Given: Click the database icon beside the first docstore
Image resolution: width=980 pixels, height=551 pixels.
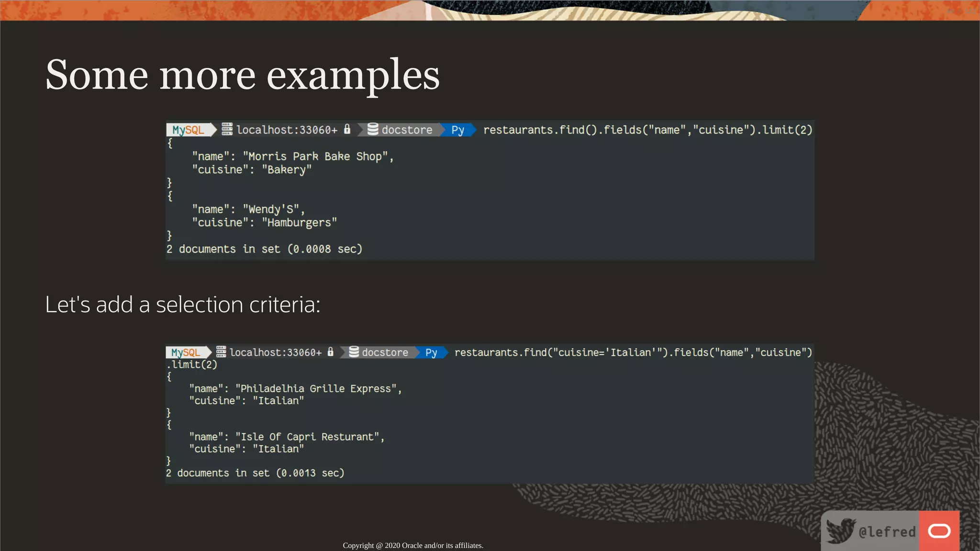Looking at the screenshot, I should tap(373, 129).
